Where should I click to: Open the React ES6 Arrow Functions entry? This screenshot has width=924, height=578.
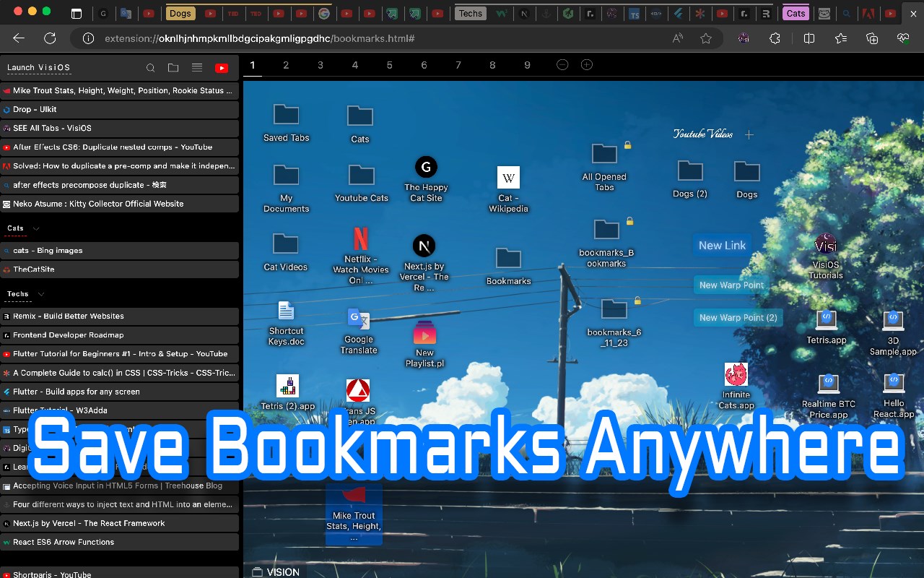click(x=119, y=542)
